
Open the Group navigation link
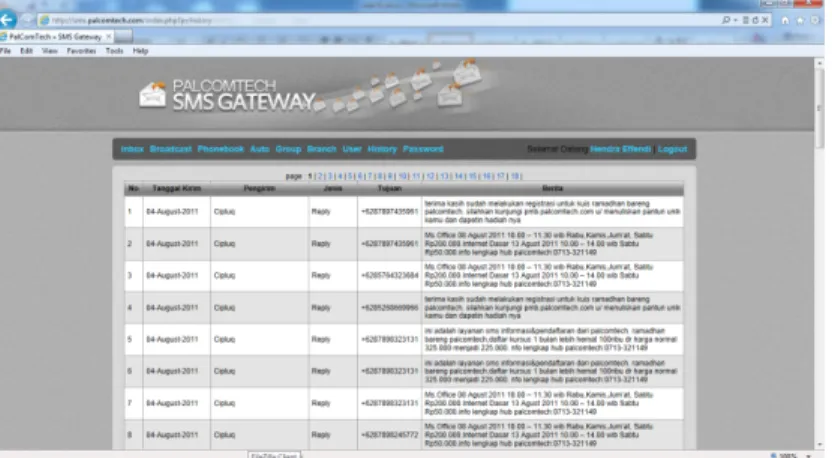click(x=288, y=149)
